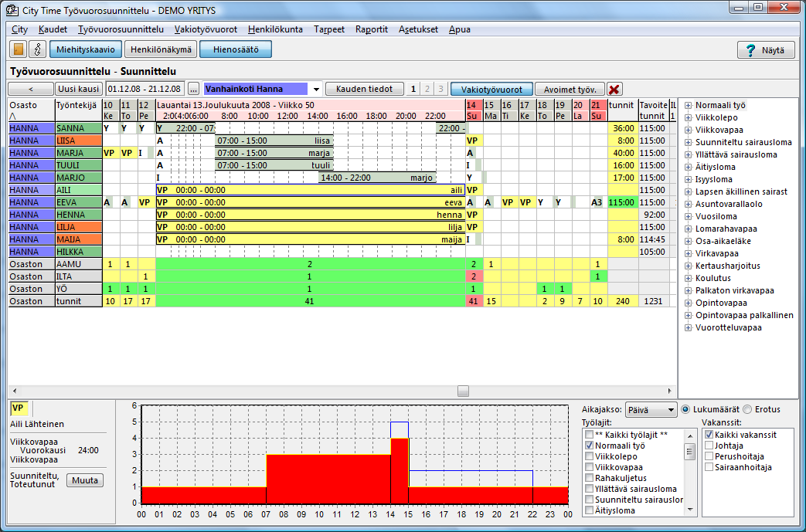Check the Johtaja vacancy checkbox
This screenshot has width=806, height=532.
click(709, 446)
